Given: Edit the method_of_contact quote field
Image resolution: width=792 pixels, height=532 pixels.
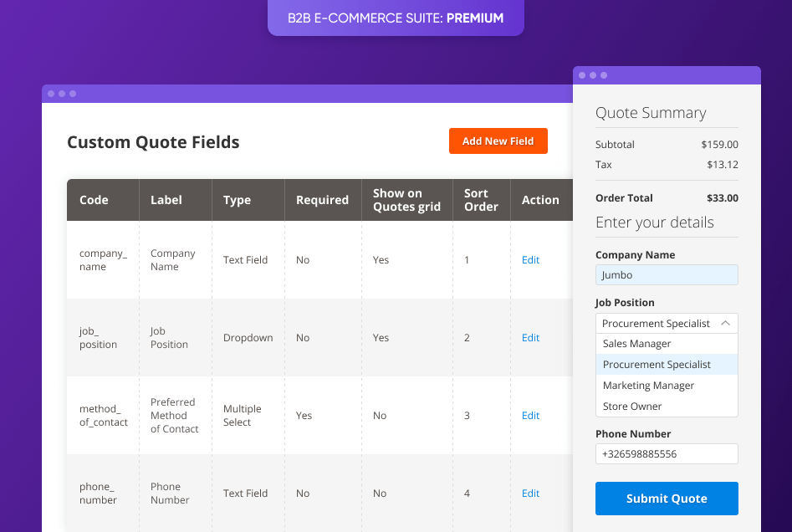Looking at the screenshot, I should [530, 415].
